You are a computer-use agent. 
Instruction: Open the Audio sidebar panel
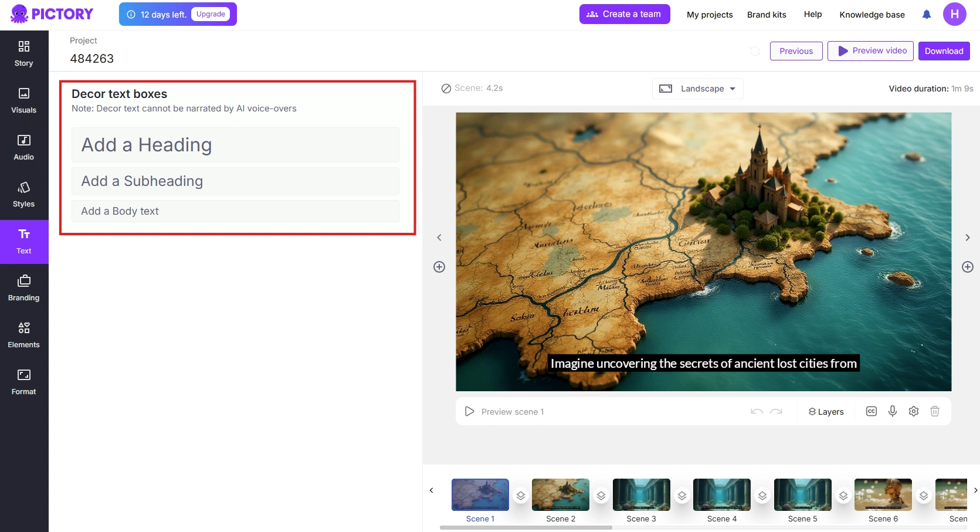pyautogui.click(x=23, y=147)
